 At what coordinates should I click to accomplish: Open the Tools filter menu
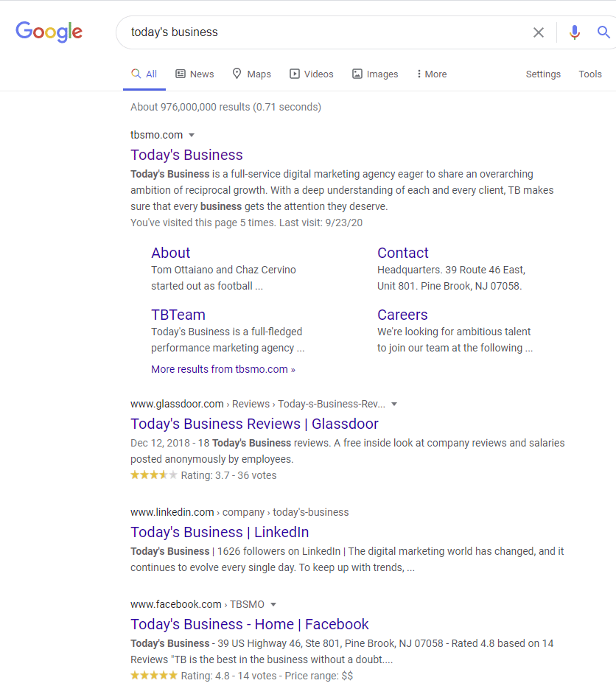pyautogui.click(x=590, y=74)
